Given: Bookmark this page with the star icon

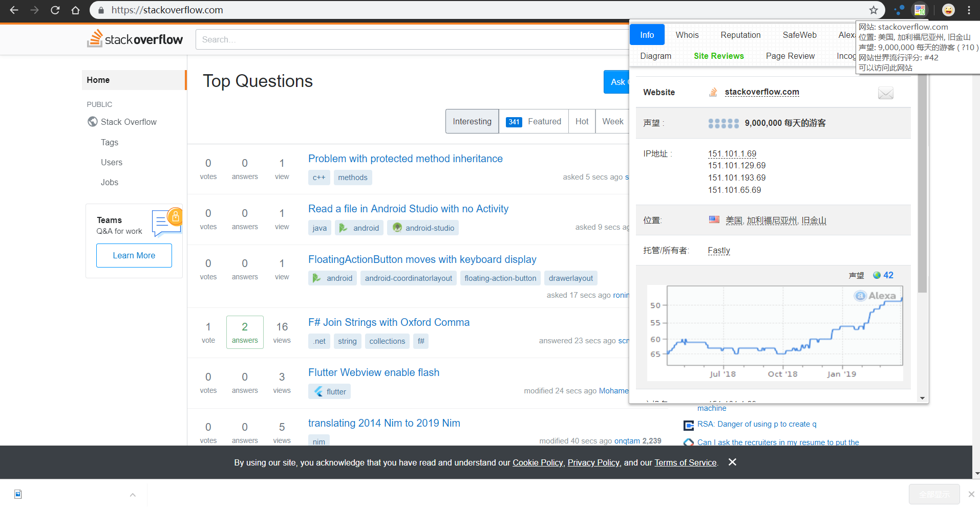Looking at the screenshot, I should pos(874,10).
